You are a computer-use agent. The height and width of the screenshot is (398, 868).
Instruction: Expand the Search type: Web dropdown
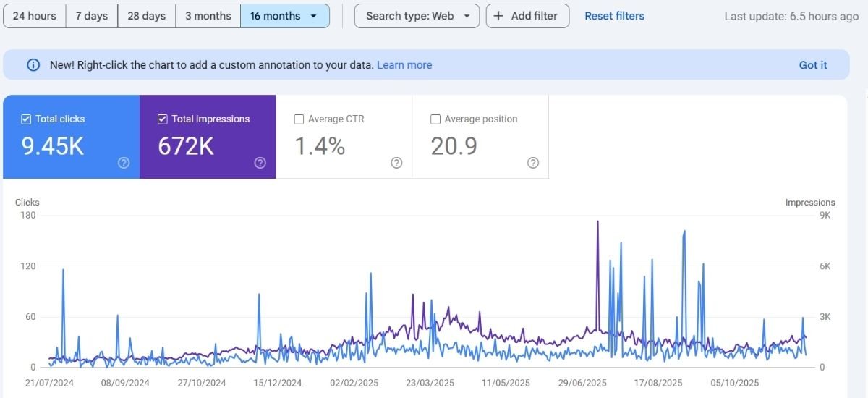click(417, 16)
